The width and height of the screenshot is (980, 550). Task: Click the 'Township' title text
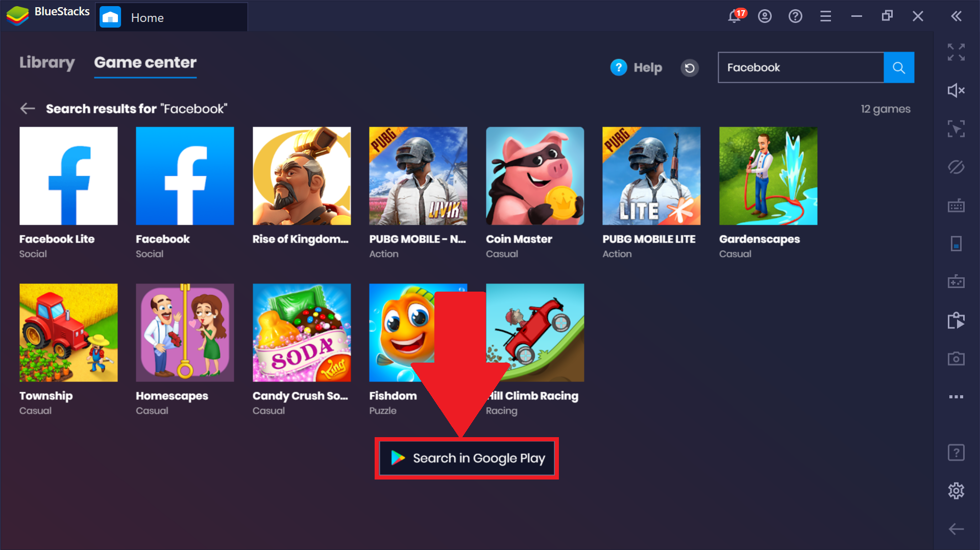click(46, 396)
